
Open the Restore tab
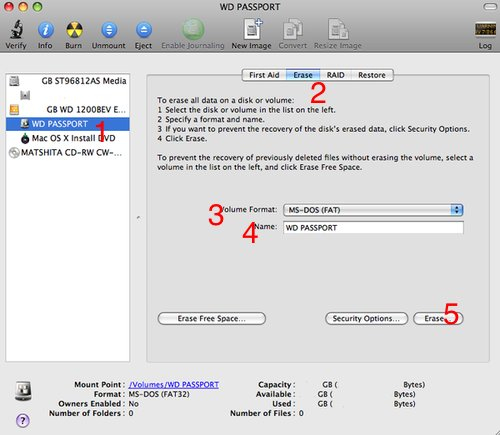pos(372,75)
